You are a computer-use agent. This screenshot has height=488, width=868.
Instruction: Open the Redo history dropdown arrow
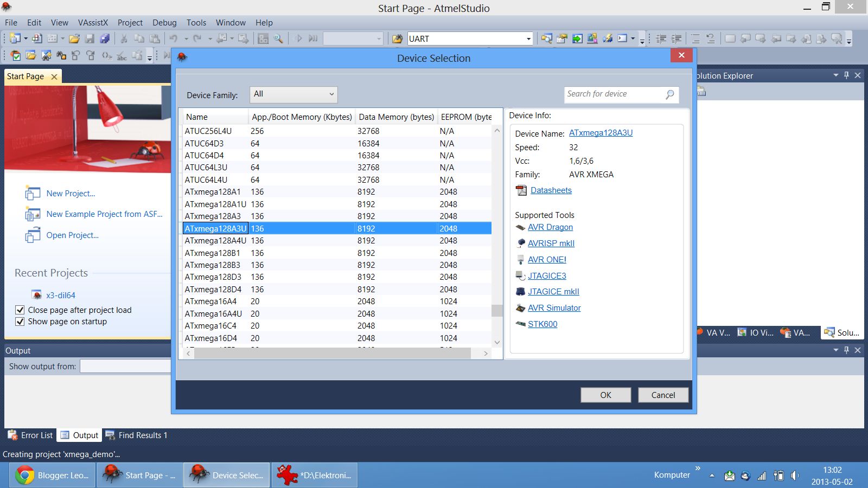coord(209,38)
